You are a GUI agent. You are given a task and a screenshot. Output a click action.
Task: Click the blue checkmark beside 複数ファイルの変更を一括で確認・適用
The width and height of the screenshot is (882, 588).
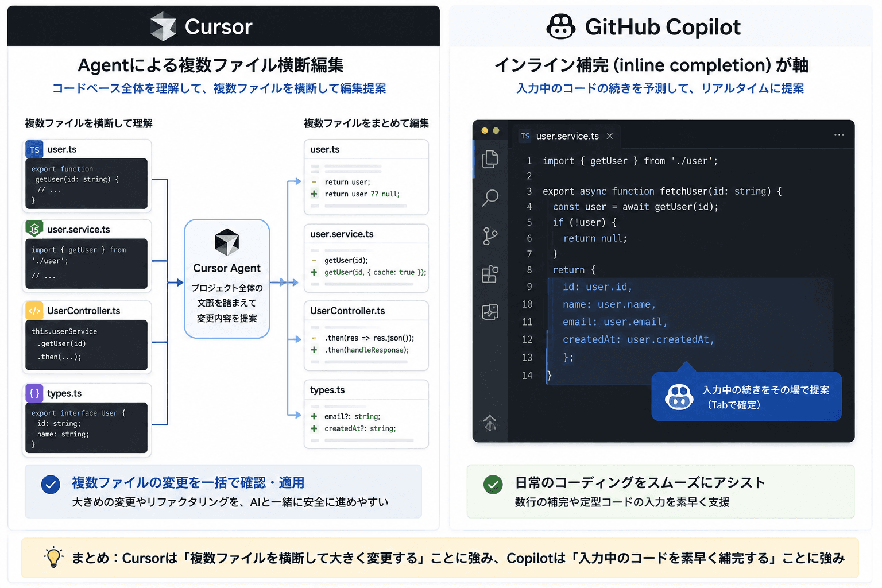pos(51,485)
